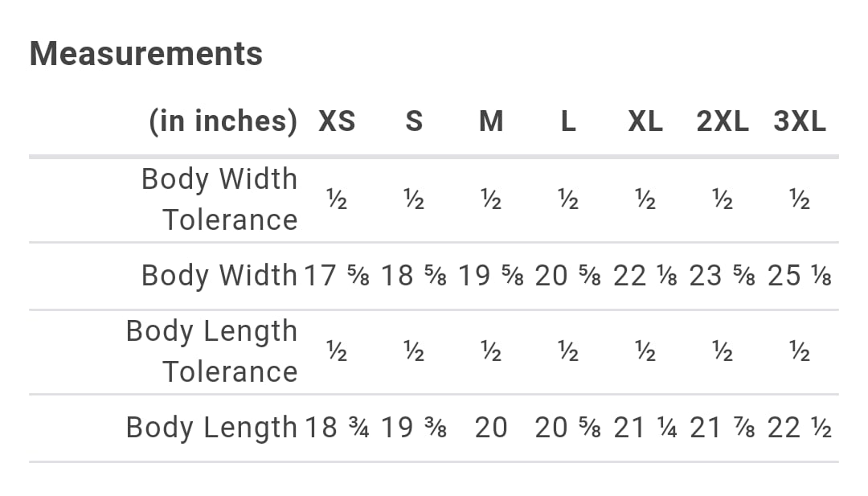Select the L size column header

click(568, 121)
